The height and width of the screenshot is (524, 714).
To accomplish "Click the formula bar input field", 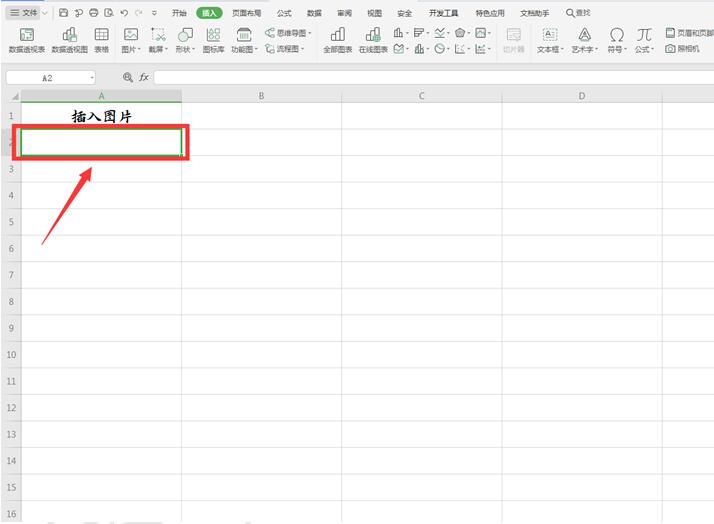I will click(x=434, y=77).
